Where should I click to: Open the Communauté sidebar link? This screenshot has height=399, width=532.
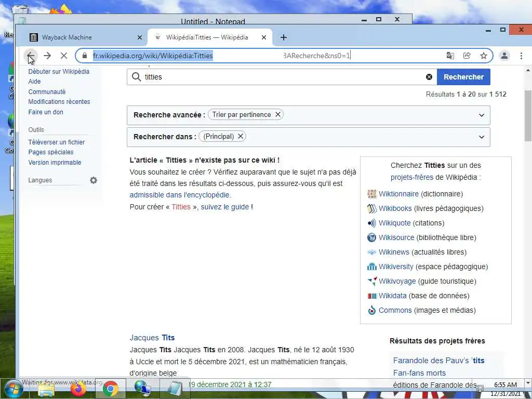point(47,91)
